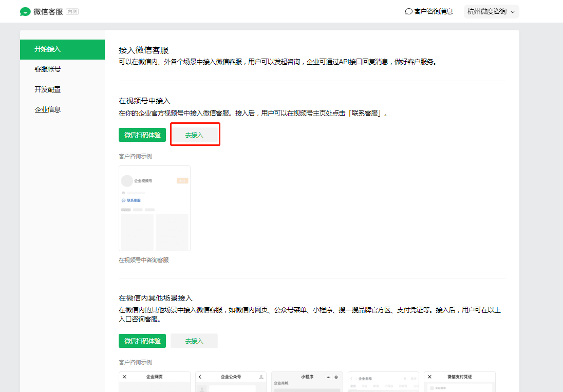Click 去接入 under 在视频号中接入
This screenshot has height=392, width=563.
coord(194,135)
